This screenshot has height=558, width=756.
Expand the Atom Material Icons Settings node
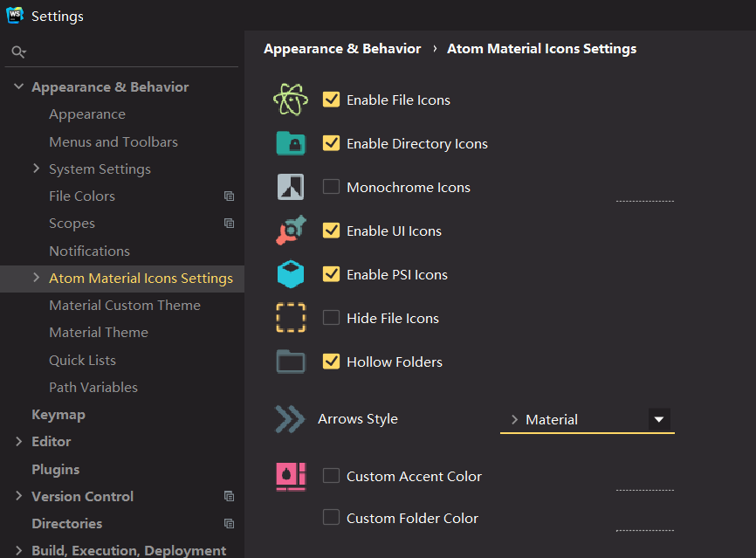[x=36, y=278]
